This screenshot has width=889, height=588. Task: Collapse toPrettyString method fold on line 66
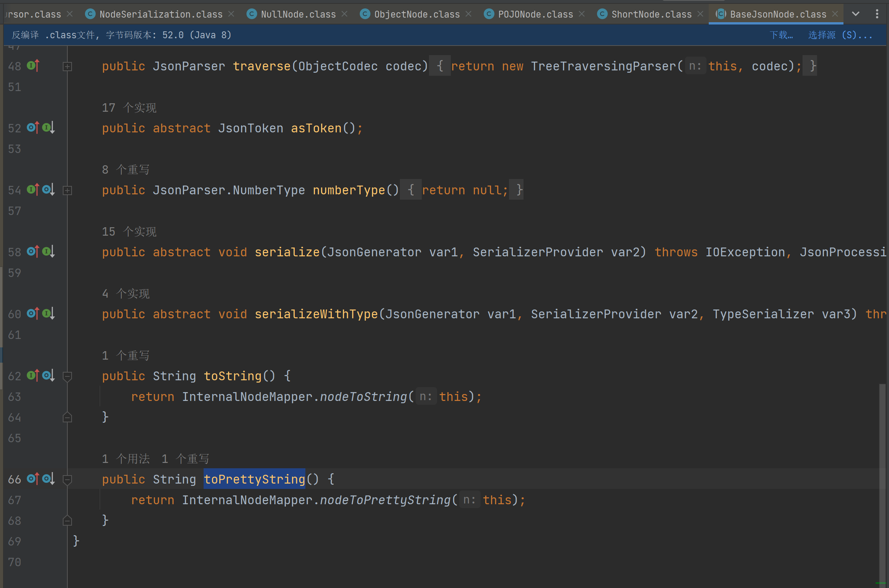click(67, 480)
